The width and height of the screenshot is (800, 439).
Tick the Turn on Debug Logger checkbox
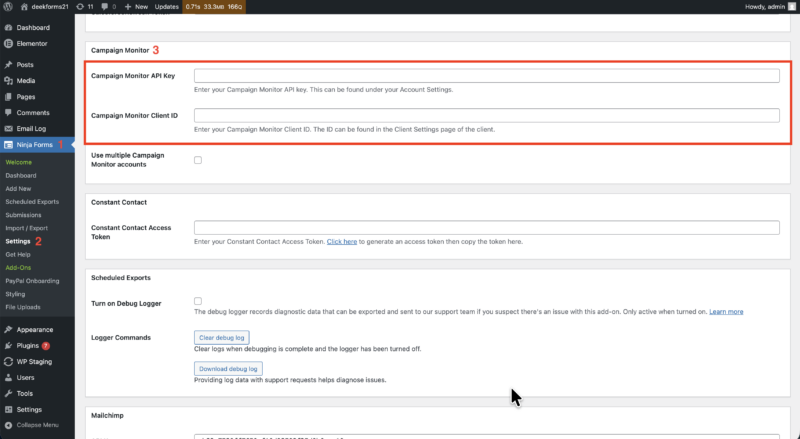tap(198, 301)
